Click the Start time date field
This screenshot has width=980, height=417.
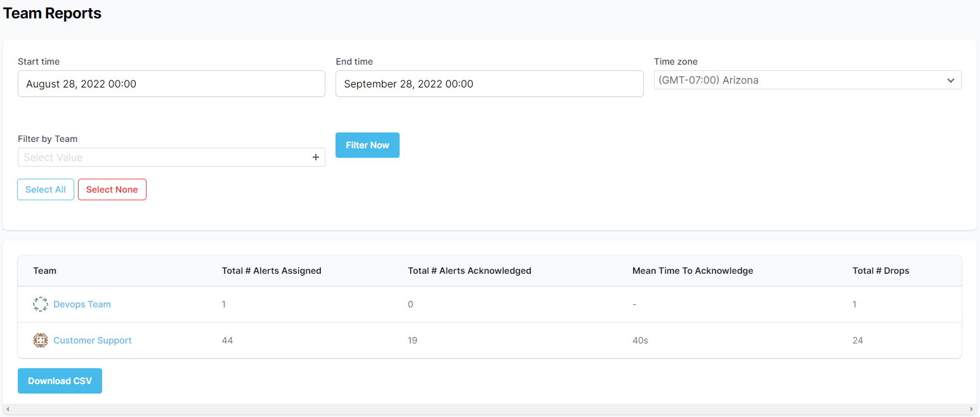click(x=171, y=84)
